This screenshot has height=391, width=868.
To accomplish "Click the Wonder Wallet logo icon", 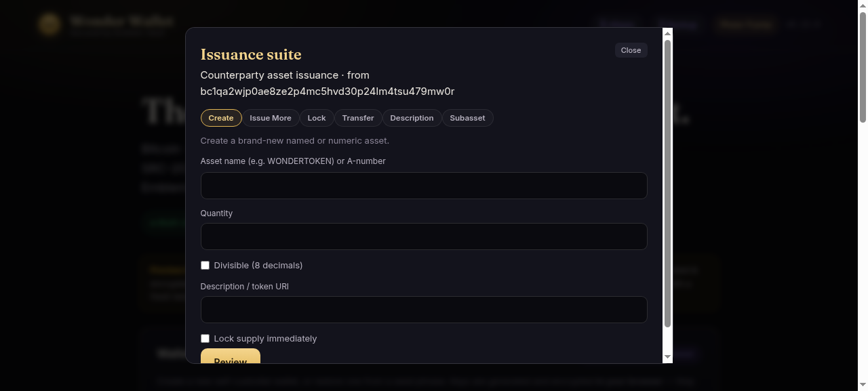I will [x=49, y=24].
